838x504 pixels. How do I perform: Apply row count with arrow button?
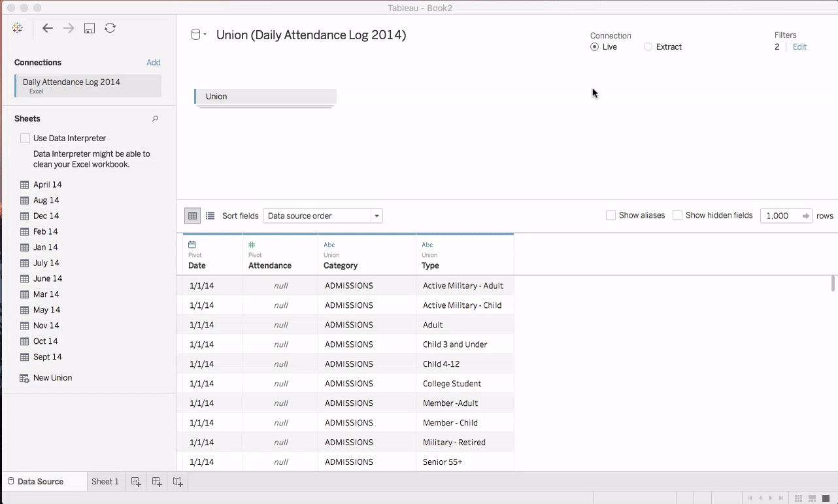806,216
